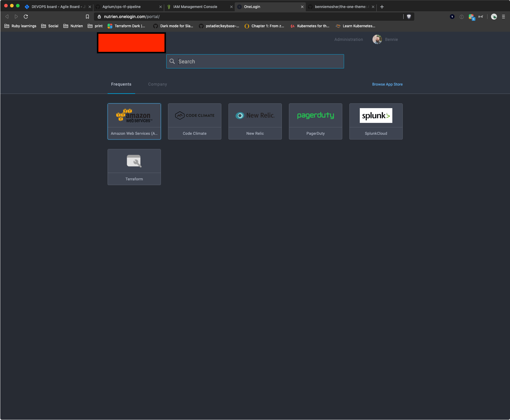Bookmark this page with the bookmark icon
Image resolution: width=510 pixels, height=420 pixels.
coord(87,17)
